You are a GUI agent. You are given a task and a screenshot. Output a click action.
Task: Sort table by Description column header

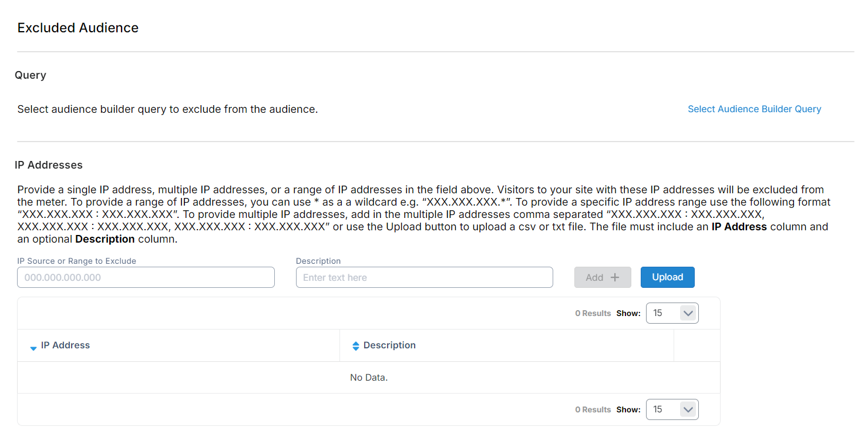point(389,345)
